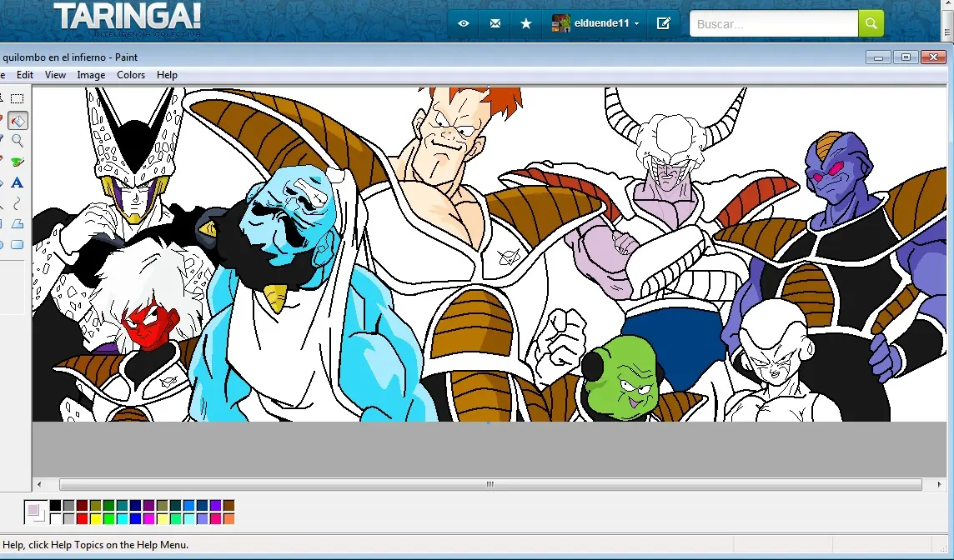The width and height of the screenshot is (954, 560).
Task: Click the eye icon in Taringa header
Action: point(464,23)
